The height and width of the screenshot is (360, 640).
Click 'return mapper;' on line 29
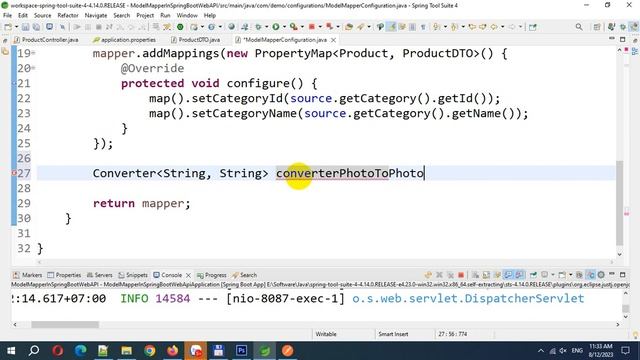142,203
